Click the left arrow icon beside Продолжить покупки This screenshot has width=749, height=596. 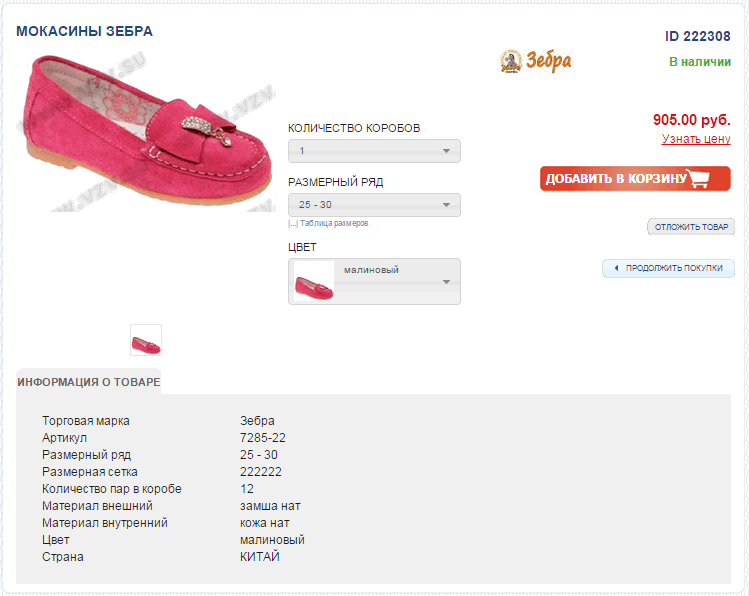[616, 268]
